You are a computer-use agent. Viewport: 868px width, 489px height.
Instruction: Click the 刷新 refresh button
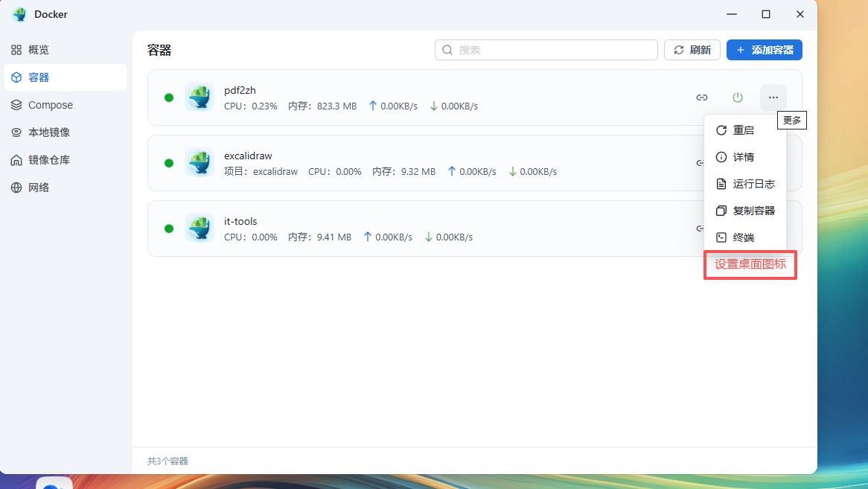(x=692, y=50)
